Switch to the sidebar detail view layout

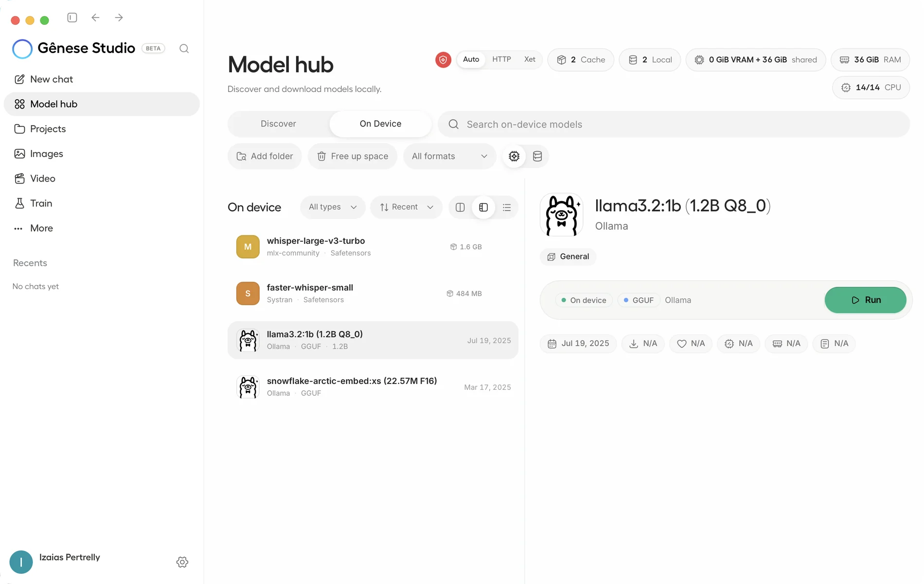(483, 207)
